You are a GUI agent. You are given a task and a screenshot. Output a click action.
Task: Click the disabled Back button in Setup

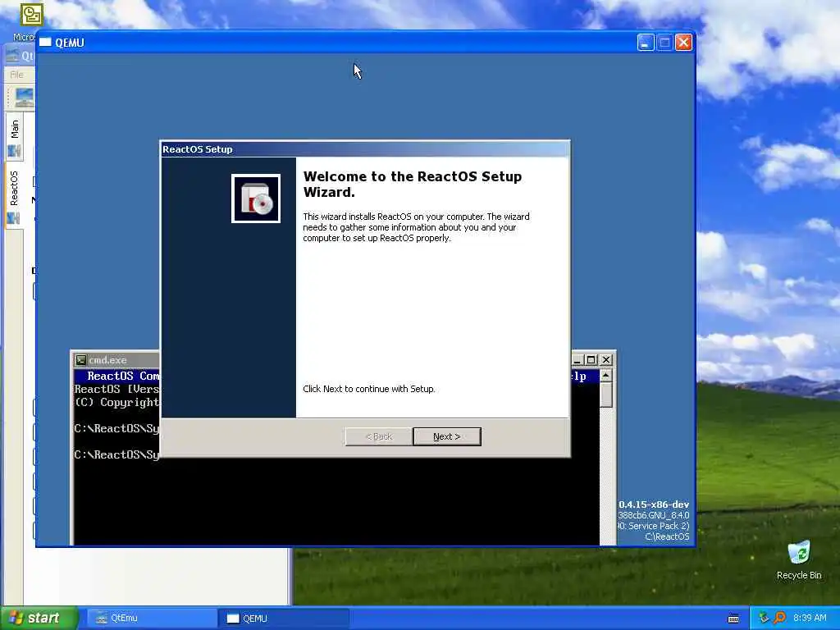pos(379,436)
